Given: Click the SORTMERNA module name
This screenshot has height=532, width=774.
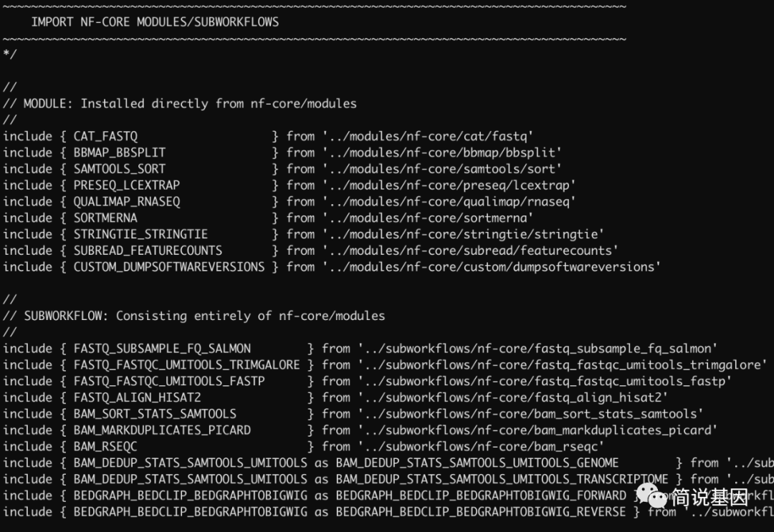Looking at the screenshot, I should tap(105, 218).
